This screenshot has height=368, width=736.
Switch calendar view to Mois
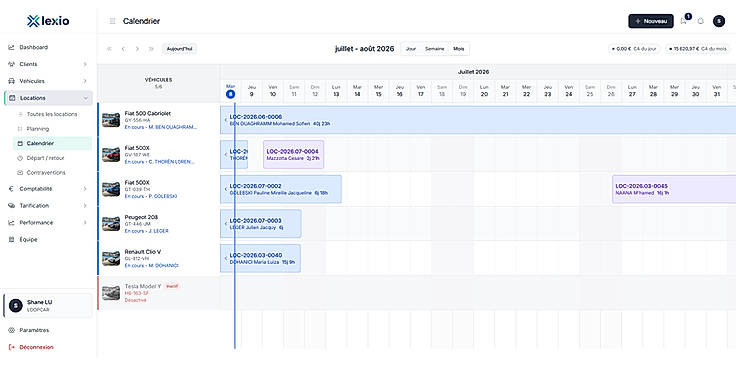point(458,49)
